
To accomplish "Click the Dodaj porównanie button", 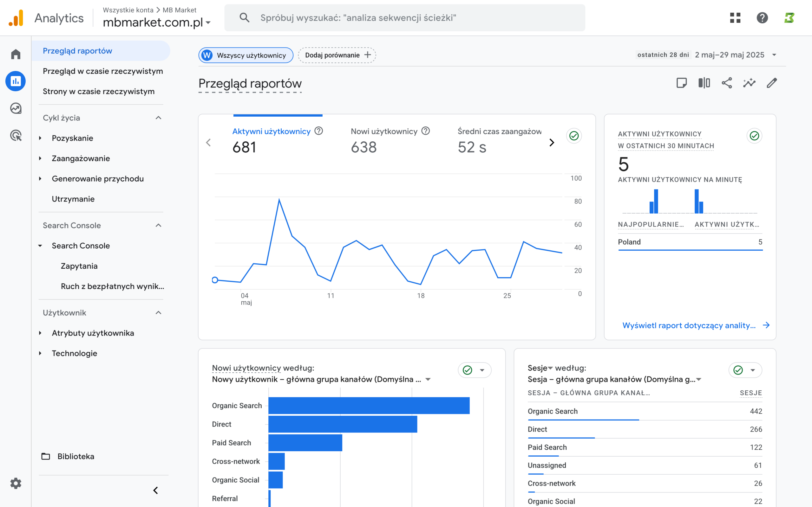I will click(x=337, y=55).
